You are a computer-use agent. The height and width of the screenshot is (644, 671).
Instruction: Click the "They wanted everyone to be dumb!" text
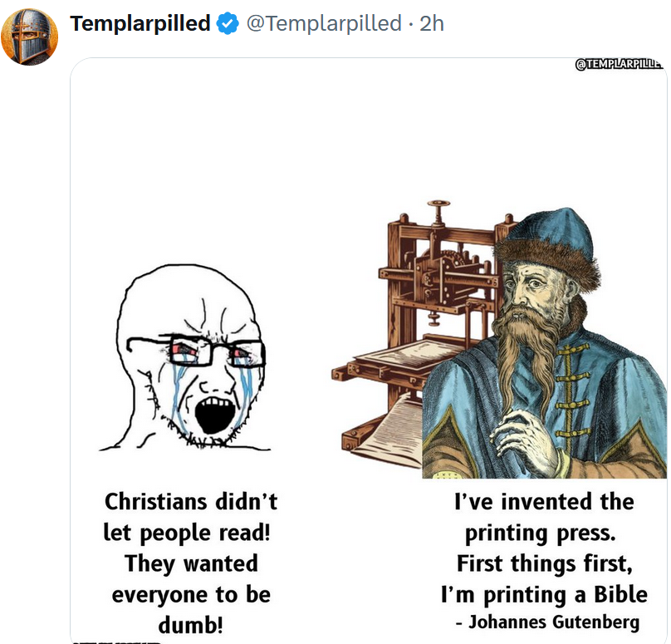tap(191, 593)
